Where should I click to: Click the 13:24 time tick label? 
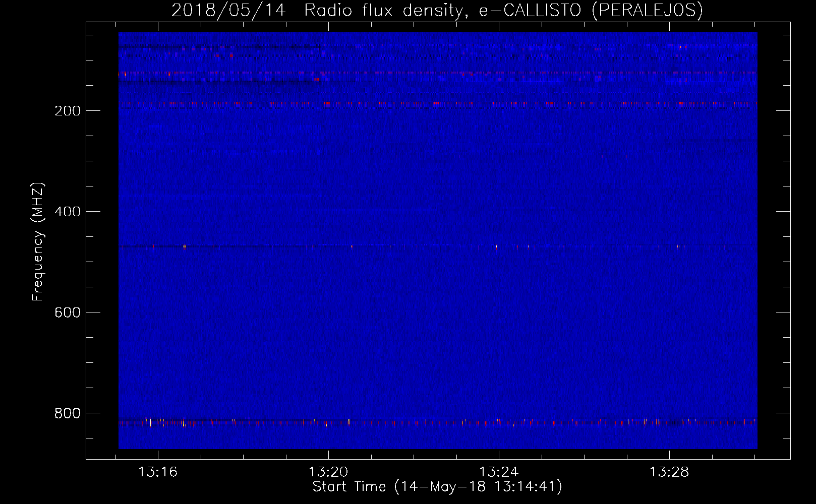tap(499, 472)
